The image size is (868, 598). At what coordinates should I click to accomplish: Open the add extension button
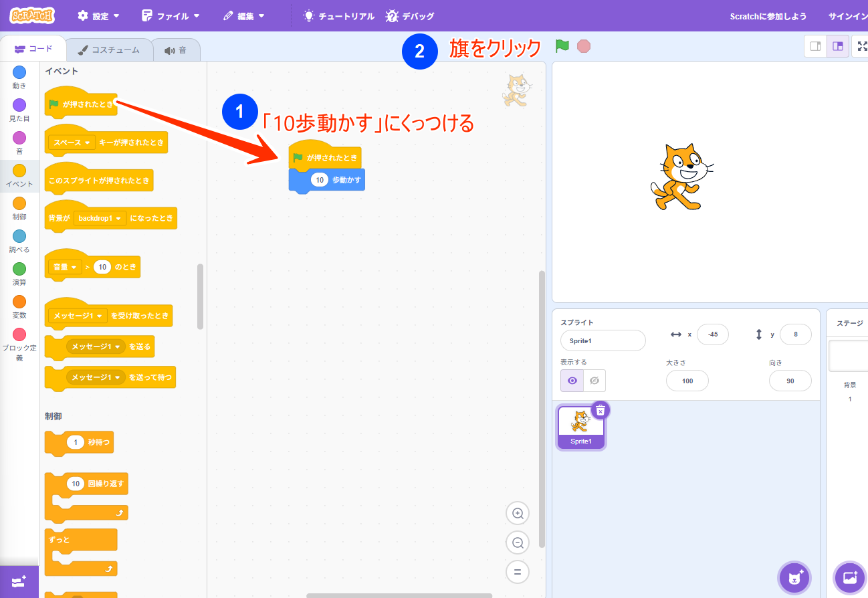19,581
